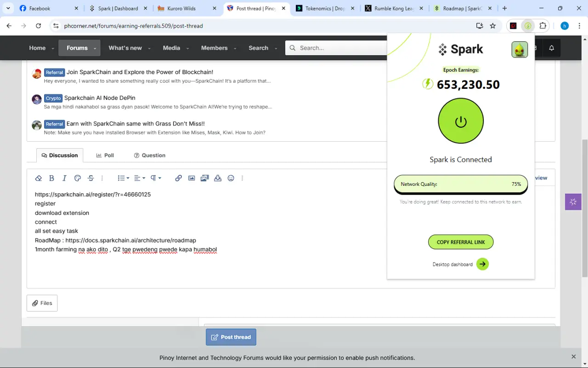Click the Spark extension toolbar icon
The height and width of the screenshot is (368, 588).
pyautogui.click(x=528, y=26)
